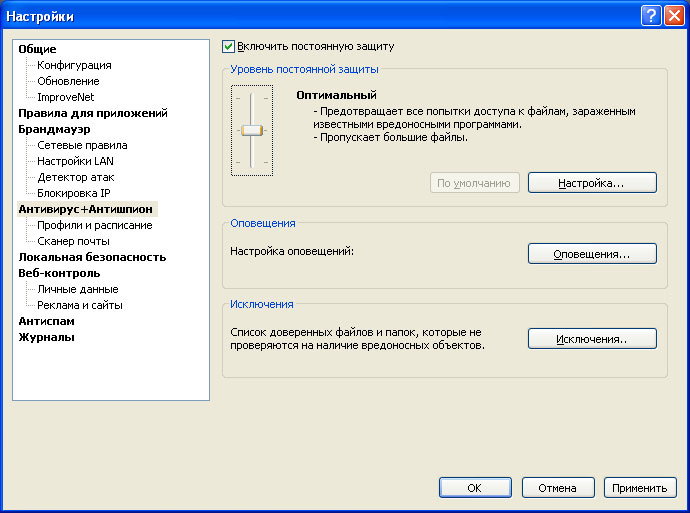Click the Настройка оповещений: label
The height and width of the screenshot is (513, 690).
click(292, 251)
